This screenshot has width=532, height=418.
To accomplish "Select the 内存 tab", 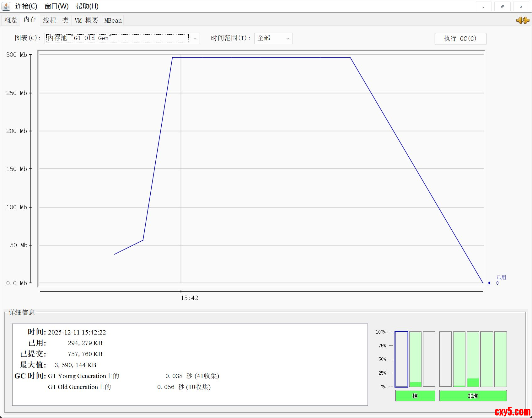I will 30,20.
